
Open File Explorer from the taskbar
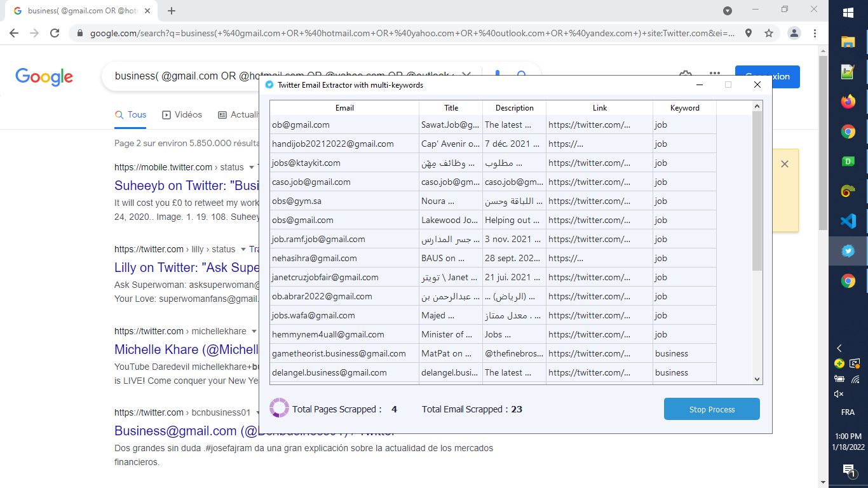[x=848, y=42]
